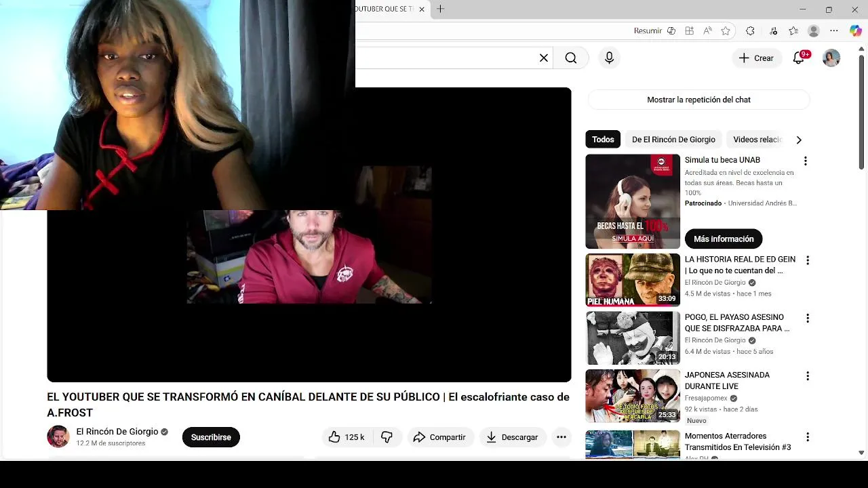
Task: Click the 12.2 M de suscriptores text
Action: [111, 443]
